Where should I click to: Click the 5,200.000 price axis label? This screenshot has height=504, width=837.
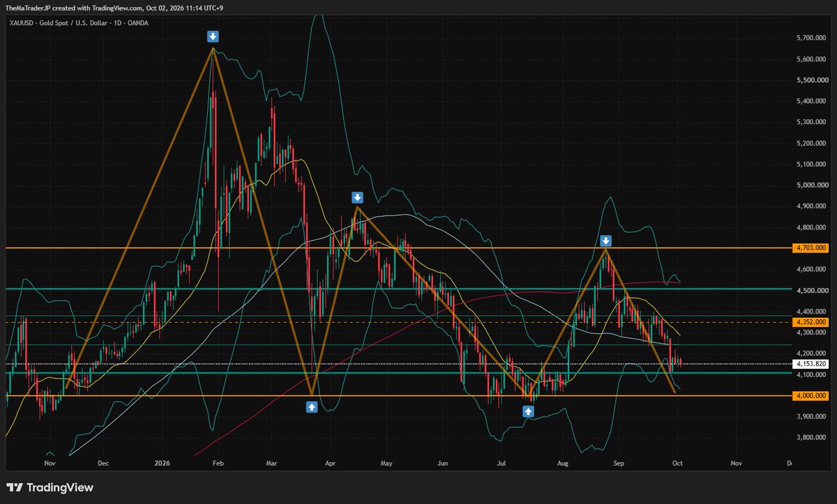(811, 144)
